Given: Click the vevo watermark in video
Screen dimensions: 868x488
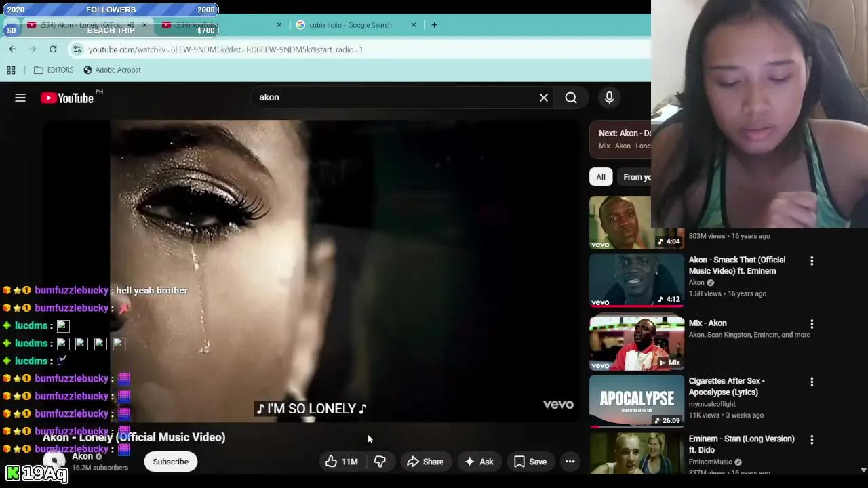Looking at the screenshot, I should (558, 405).
